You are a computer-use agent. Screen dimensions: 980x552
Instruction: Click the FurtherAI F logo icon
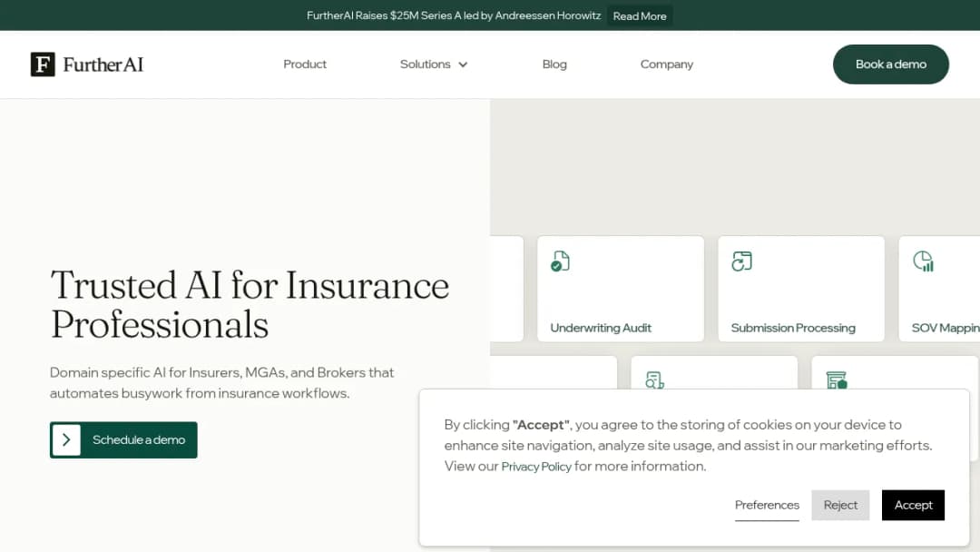tap(43, 64)
